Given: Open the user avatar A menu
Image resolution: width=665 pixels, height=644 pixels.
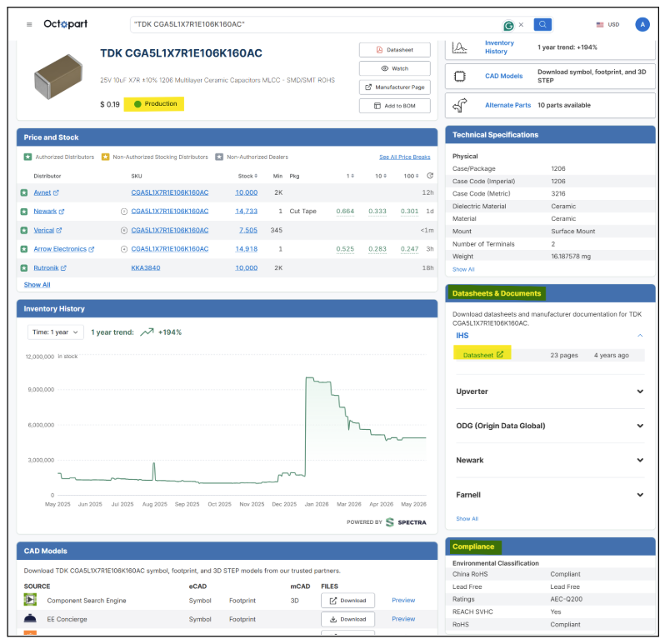Looking at the screenshot, I should pyautogui.click(x=642, y=25).
